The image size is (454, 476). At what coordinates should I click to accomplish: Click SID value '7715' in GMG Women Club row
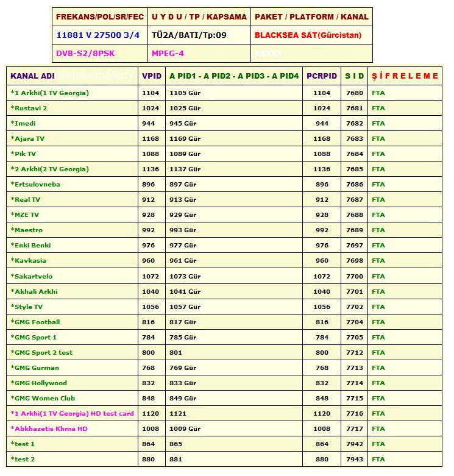355,398
